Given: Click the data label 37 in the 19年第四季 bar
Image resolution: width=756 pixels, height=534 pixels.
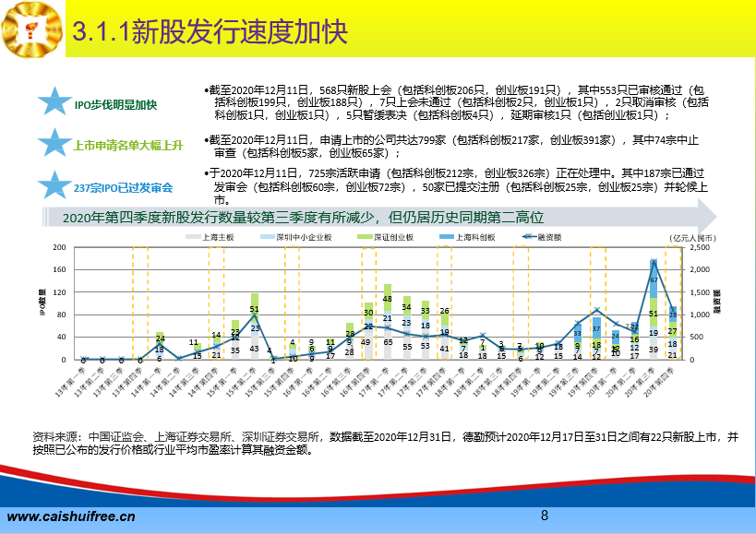Looking at the screenshot, I should [596, 329].
